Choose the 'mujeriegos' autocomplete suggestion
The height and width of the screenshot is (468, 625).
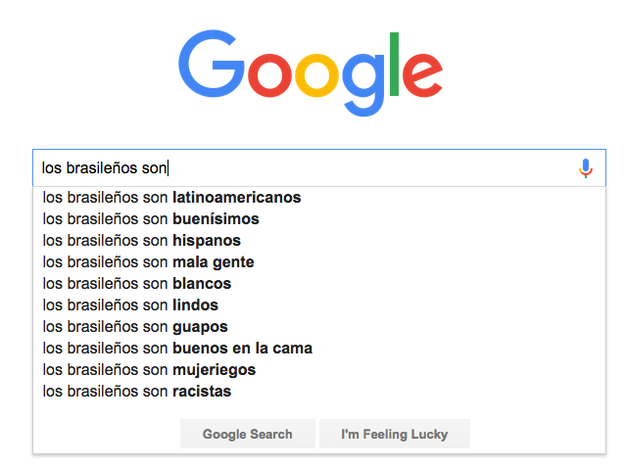pyautogui.click(x=319, y=370)
